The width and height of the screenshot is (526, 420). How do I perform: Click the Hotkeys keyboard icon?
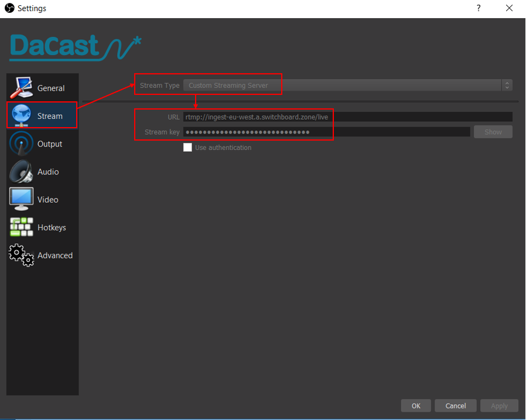coord(21,227)
